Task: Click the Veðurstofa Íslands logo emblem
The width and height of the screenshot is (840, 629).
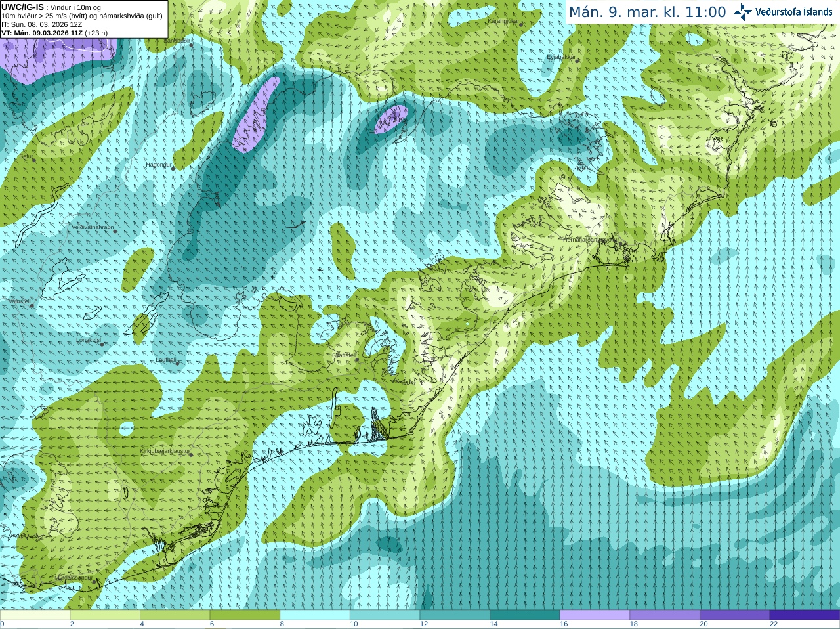Action: coord(742,12)
